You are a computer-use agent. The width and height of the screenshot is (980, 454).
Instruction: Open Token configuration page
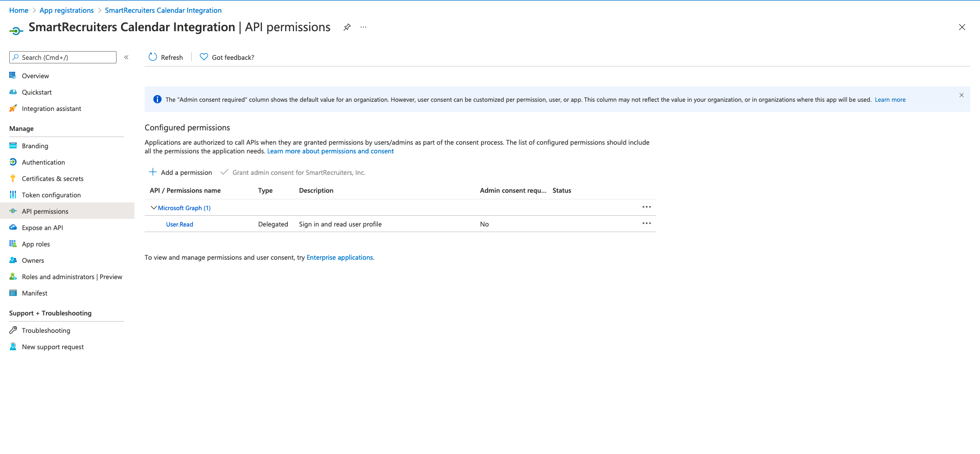coord(51,195)
